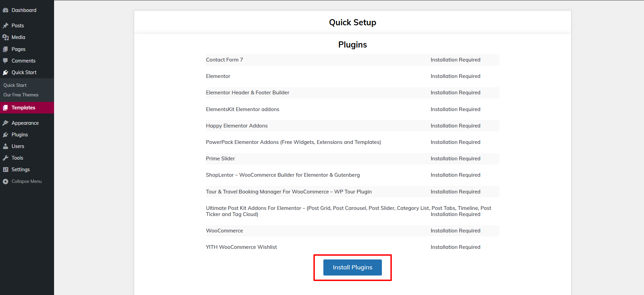Click the Collapse Menu arrow icon
This screenshot has height=295, width=644.
5,182
